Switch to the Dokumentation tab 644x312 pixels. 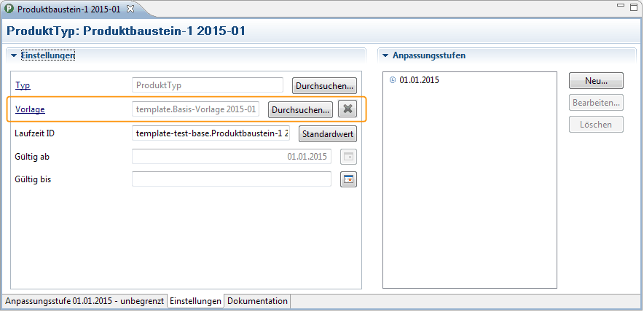(257, 301)
